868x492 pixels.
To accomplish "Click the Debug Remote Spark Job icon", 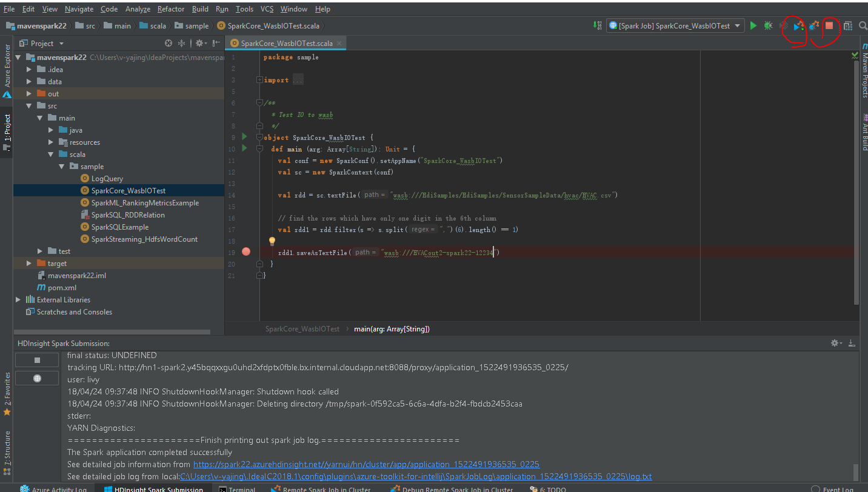I will click(813, 26).
